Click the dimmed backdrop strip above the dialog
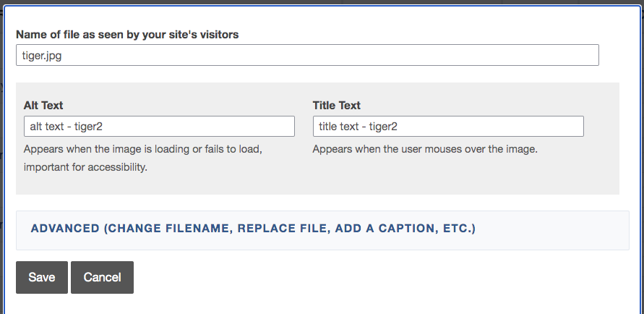Screen dimensions: 644x314 point(322,2)
